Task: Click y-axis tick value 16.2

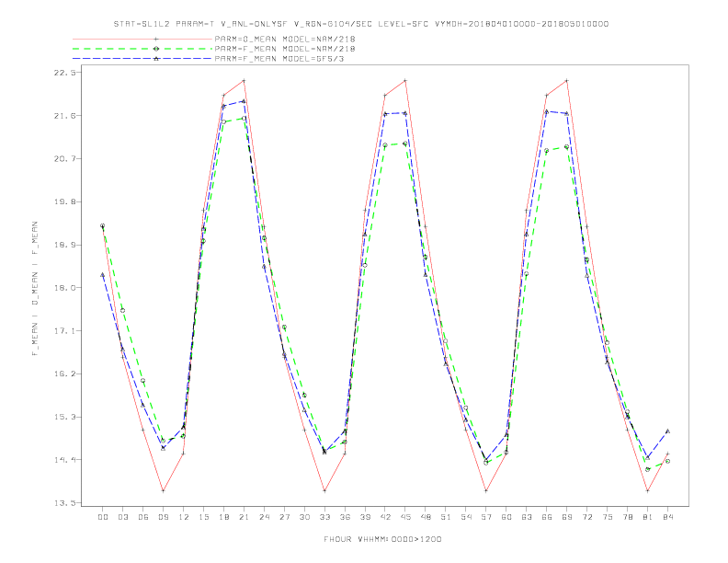Action: click(64, 373)
